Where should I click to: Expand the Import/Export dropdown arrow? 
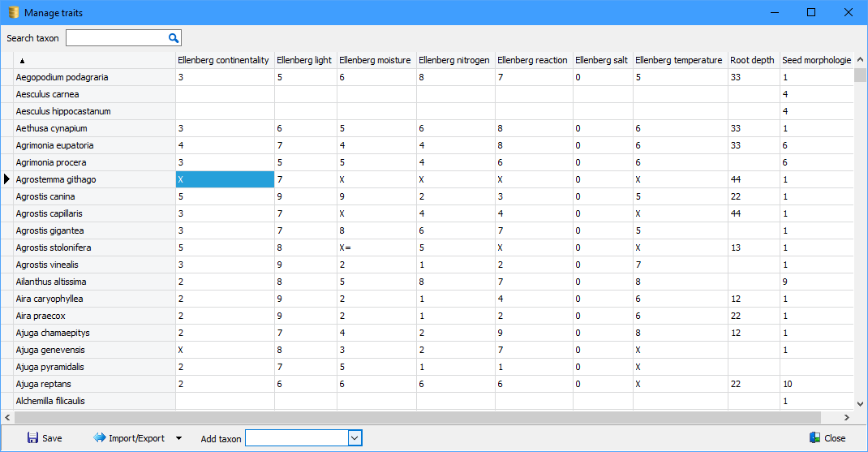(178, 438)
